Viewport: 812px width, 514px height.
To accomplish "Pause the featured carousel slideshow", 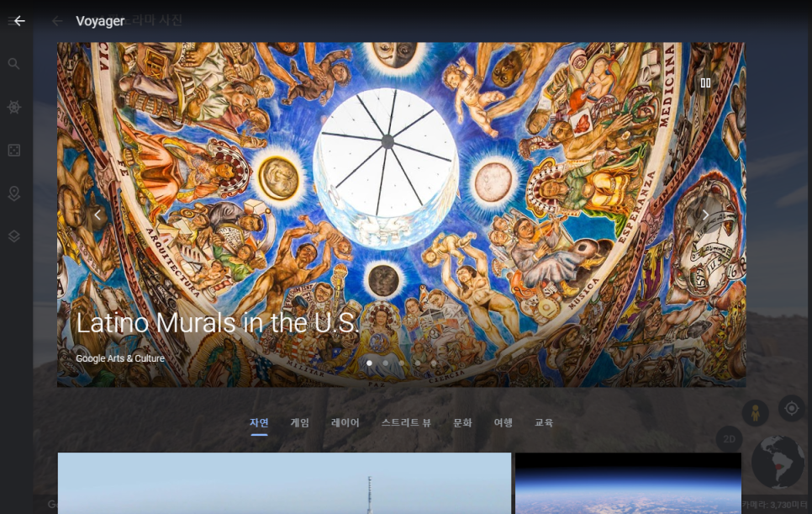I will pos(705,83).
